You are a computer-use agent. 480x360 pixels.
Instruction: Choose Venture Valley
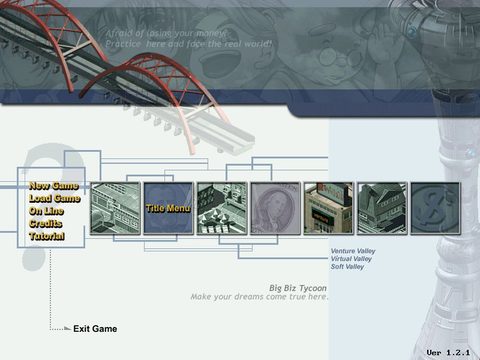[x=353, y=251]
